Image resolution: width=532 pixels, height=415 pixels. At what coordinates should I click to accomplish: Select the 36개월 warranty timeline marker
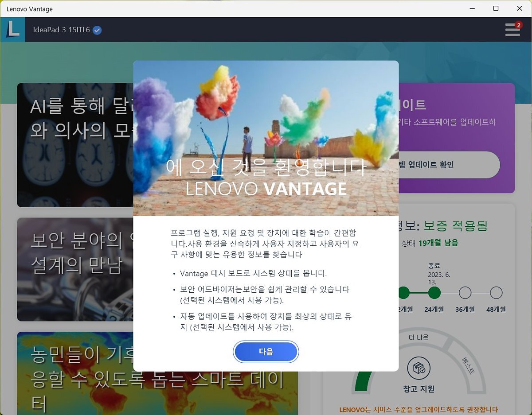465,293
